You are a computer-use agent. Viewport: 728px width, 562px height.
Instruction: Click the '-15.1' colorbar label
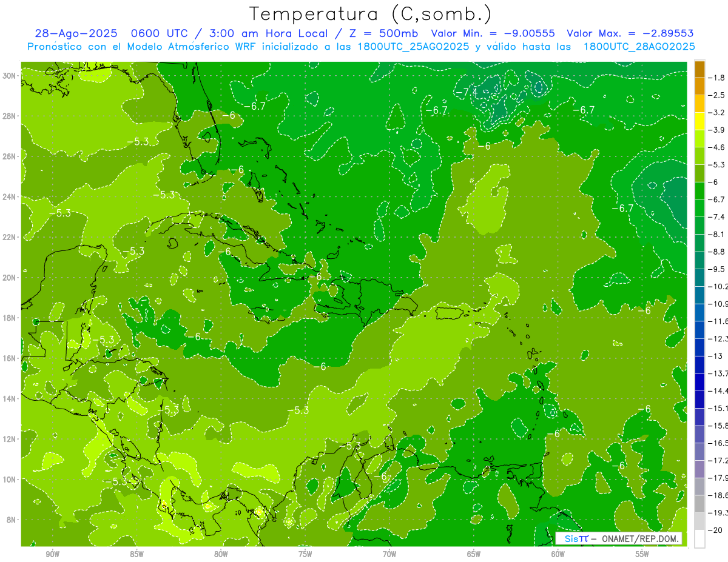[718, 409]
